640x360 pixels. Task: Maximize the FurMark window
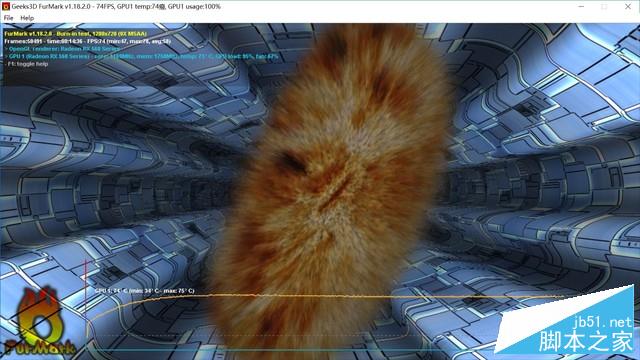(x=604, y=7)
